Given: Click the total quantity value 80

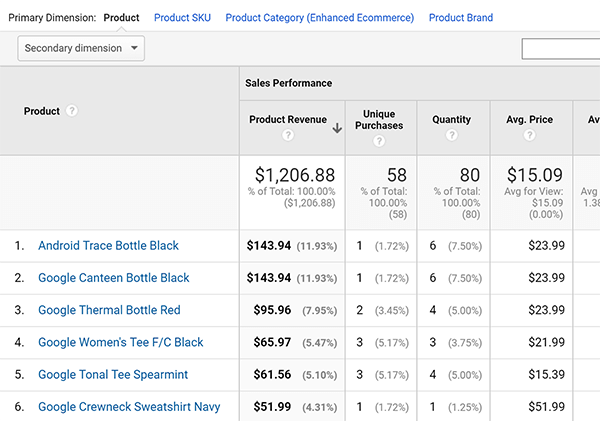Looking at the screenshot, I should point(470,175).
